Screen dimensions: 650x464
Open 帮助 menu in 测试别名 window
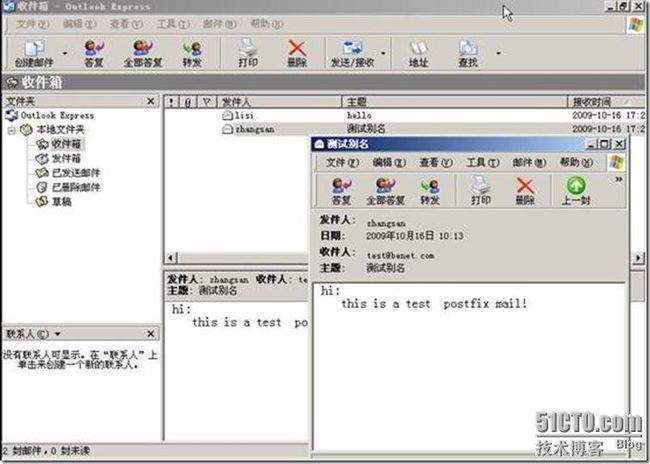(x=576, y=163)
